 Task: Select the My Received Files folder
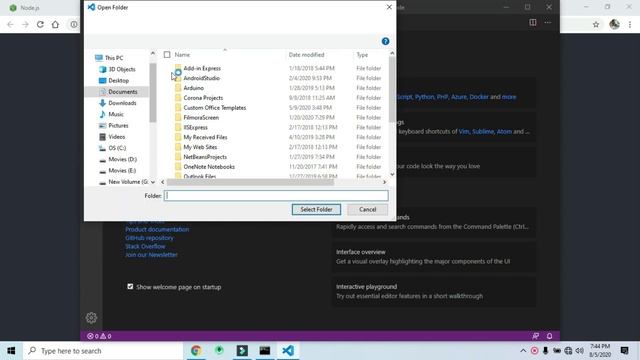tap(205, 137)
